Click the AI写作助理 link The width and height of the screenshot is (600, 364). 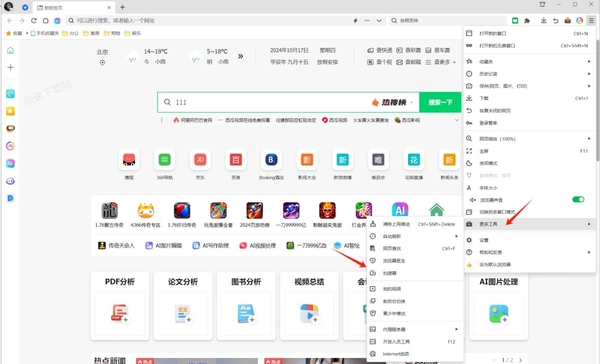pos(210,246)
